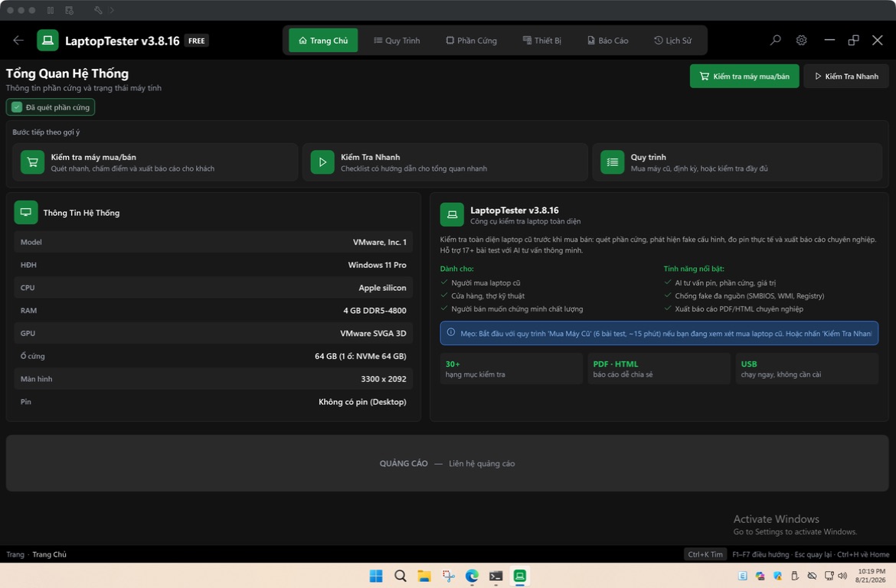Click the cart icon on 'Kiểm tra máy mua/bán' card
This screenshot has height=588, width=896.
tap(33, 162)
